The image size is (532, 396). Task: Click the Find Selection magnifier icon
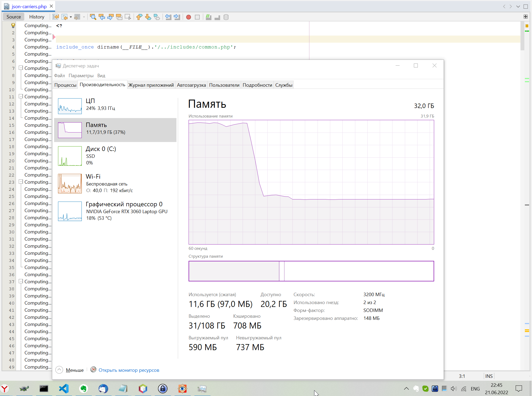93,17
